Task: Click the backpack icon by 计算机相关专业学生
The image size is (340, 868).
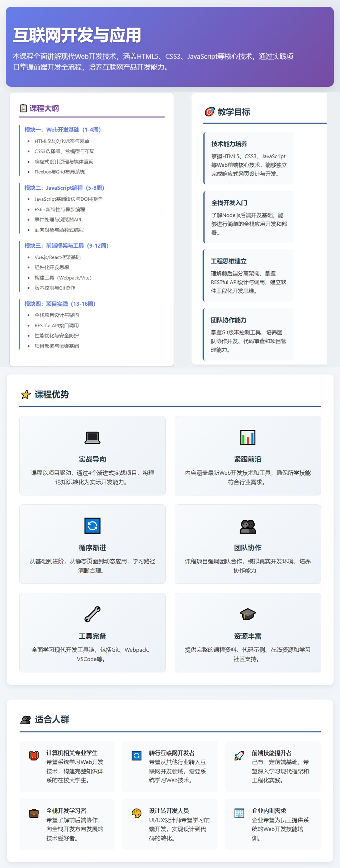Action: point(34,756)
